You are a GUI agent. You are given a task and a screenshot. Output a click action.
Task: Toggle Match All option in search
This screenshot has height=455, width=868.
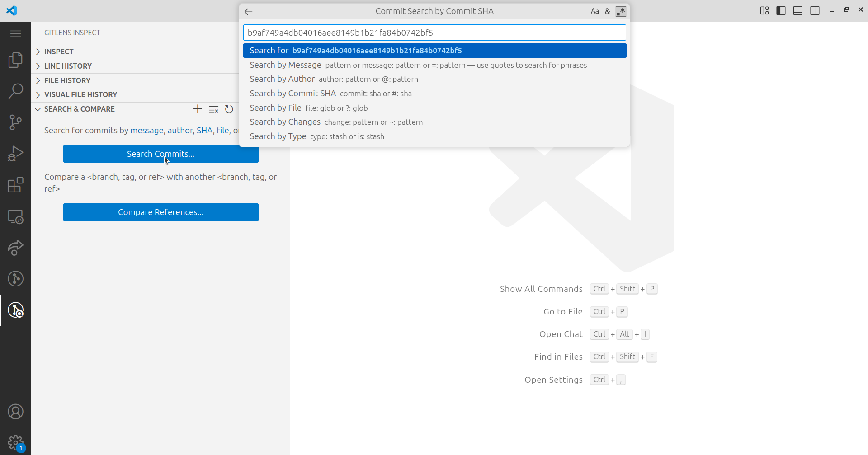(608, 11)
